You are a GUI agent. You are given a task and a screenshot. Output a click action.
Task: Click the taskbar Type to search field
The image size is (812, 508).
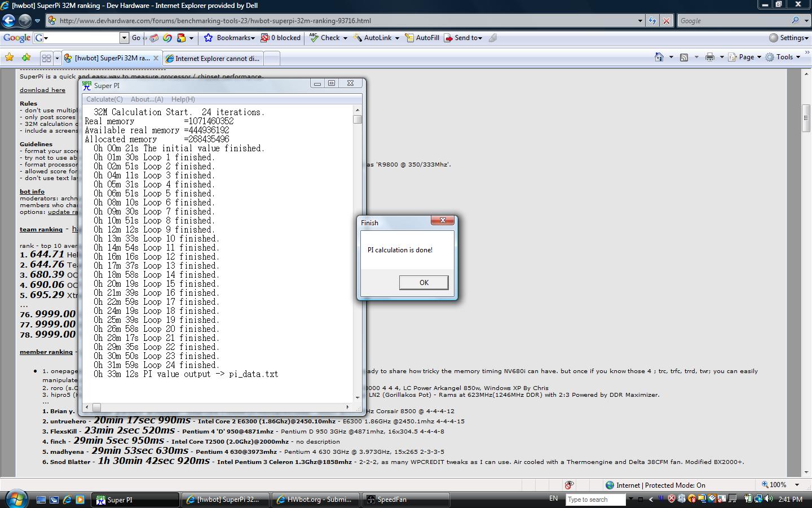tap(596, 500)
